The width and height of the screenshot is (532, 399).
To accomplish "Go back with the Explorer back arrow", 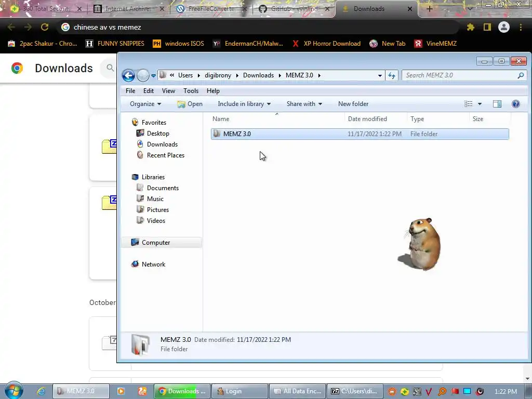I will (x=129, y=75).
